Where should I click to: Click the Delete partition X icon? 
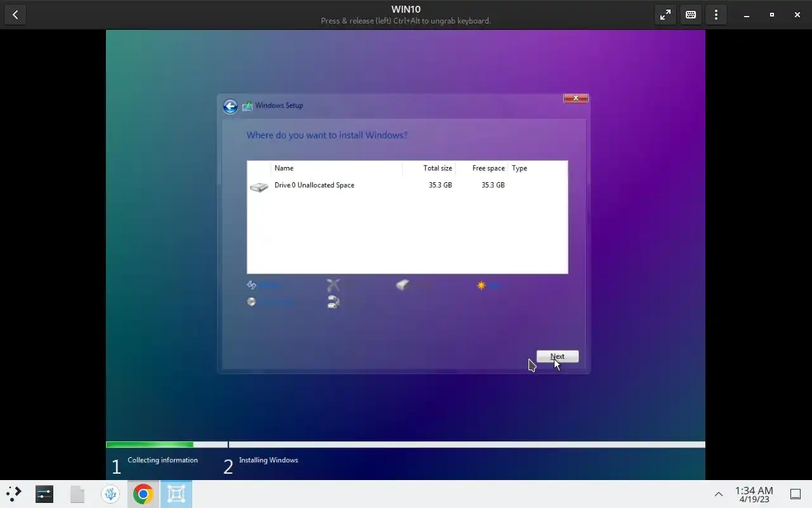[333, 285]
